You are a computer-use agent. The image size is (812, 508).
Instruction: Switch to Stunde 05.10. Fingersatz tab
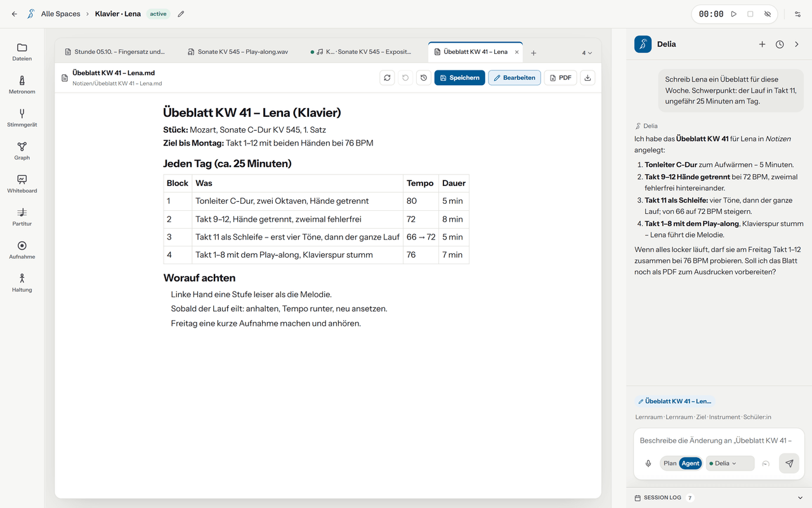(x=115, y=52)
